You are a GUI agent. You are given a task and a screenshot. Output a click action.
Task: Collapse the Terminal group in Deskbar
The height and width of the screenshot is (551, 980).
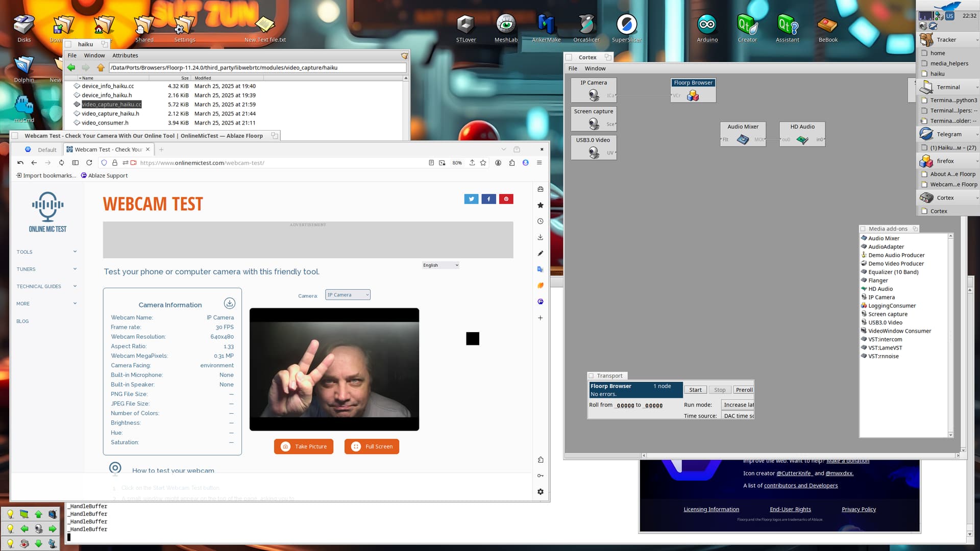point(977,87)
